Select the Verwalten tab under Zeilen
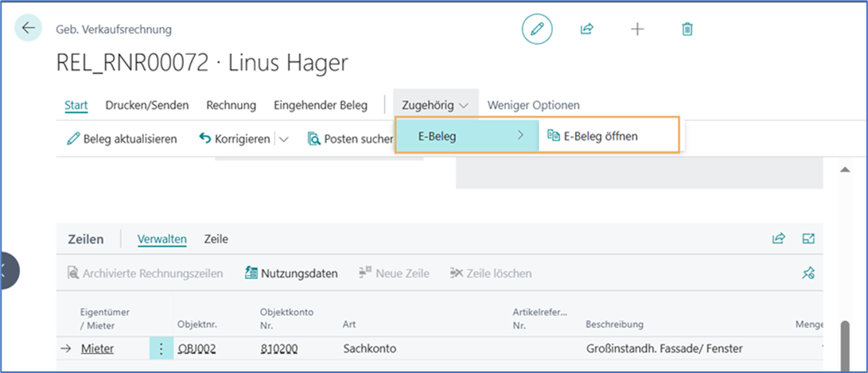868x373 pixels. 162,239
